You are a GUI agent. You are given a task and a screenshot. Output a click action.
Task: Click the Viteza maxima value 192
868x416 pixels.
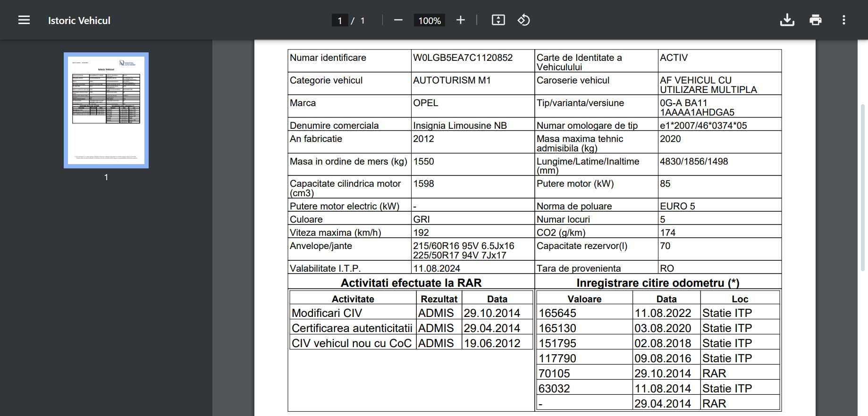pos(421,233)
